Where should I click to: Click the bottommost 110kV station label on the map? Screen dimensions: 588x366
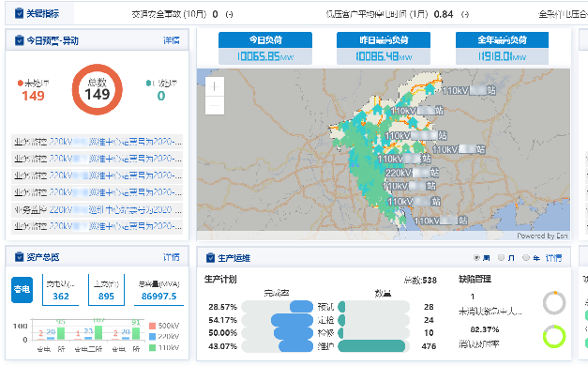441,221
